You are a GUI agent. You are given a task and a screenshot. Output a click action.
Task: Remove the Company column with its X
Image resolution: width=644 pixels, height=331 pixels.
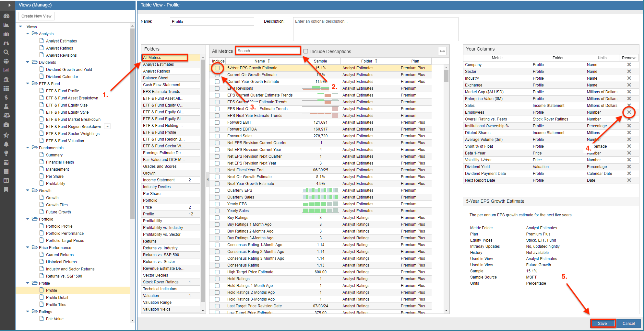[629, 64]
